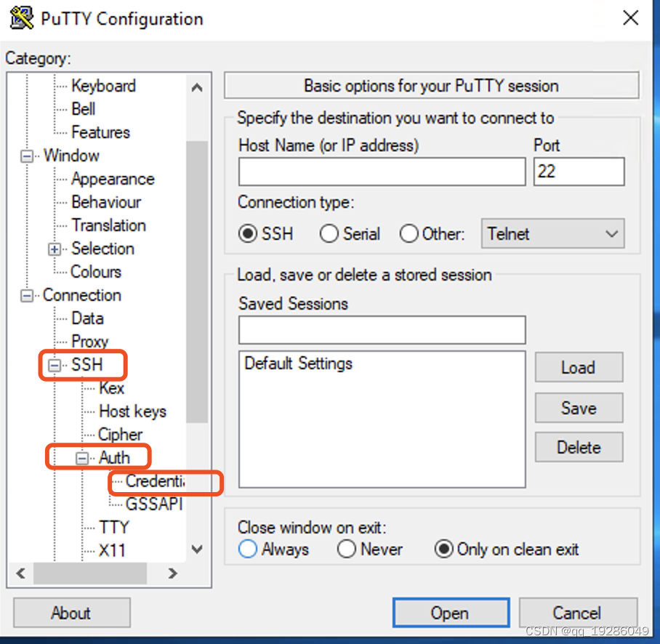Viewport: 660px width, 644px height.
Task: Open the PuTTY session with Open button
Action: 451,612
